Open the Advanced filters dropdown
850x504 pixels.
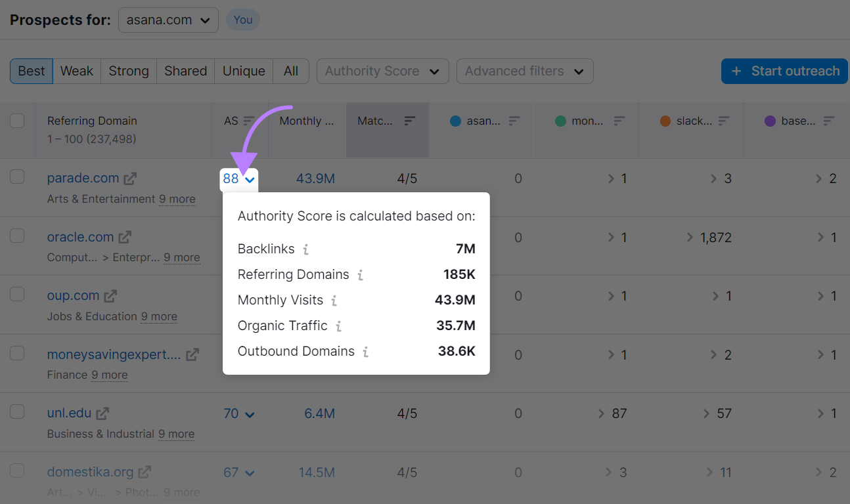[525, 71]
